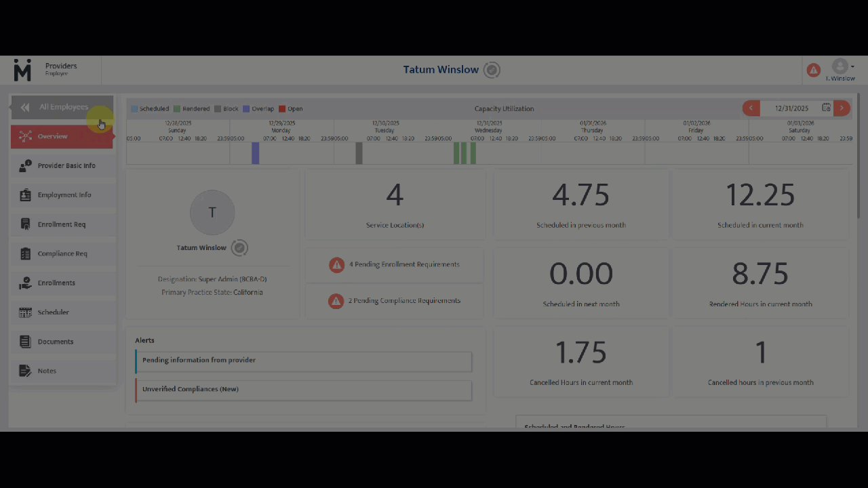Image resolution: width=868 pixels, height=488 pixels.
Task: Click the Employment Info sidebar icon
Action: 25,195
